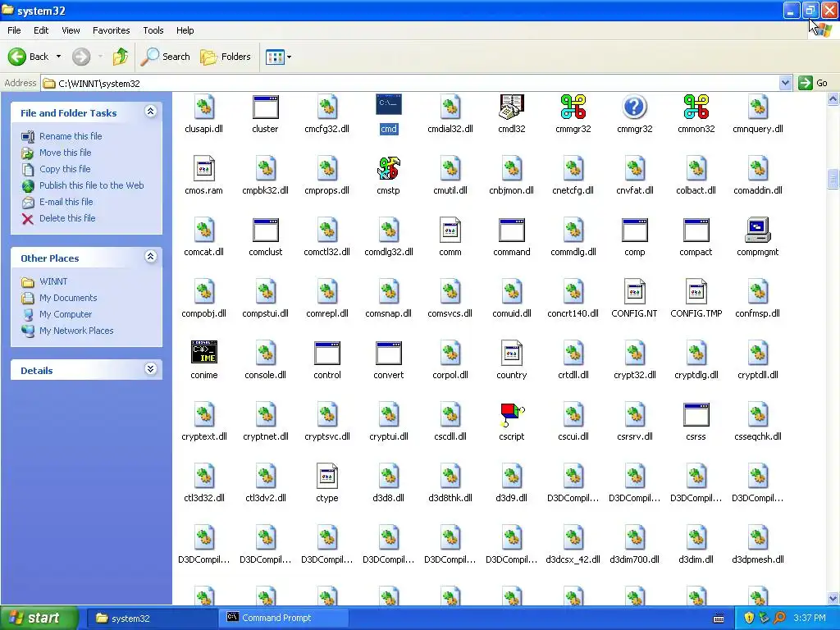Collapse the Other Places panel
The width and height of the screenshot is (840, 630).
click(151, 257)
